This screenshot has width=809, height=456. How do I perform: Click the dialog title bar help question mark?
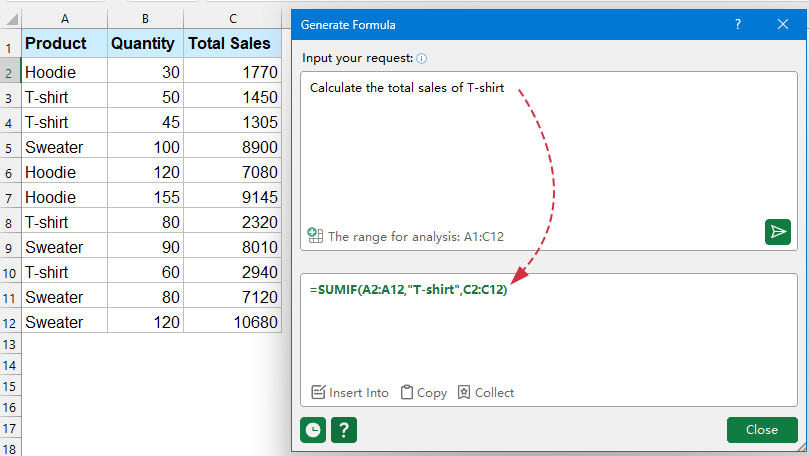[x=738, y=23]
